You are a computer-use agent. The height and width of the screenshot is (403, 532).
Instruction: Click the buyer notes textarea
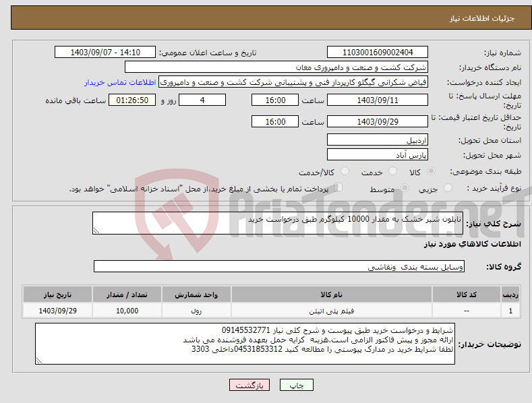[245, 344]
